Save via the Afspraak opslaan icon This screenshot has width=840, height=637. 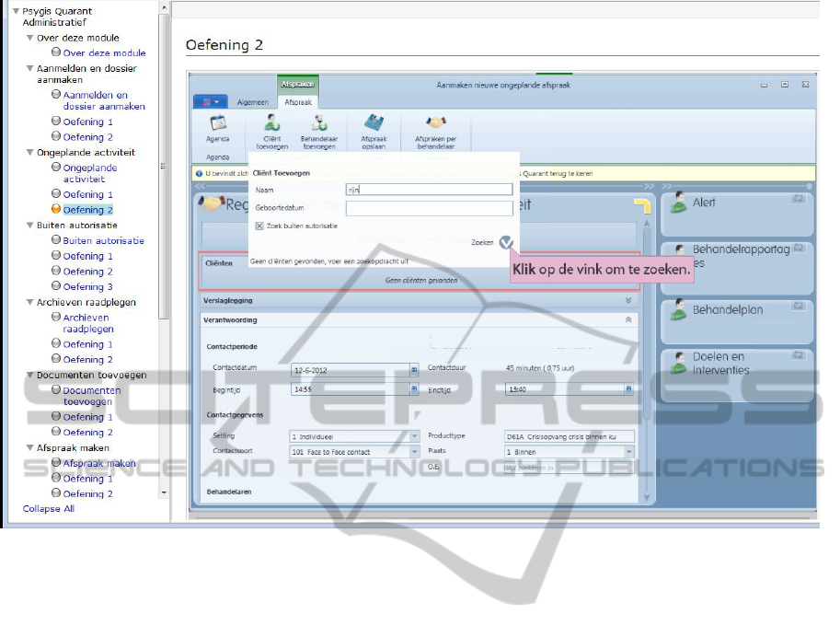pyautogui.click(x=374, y=123)
